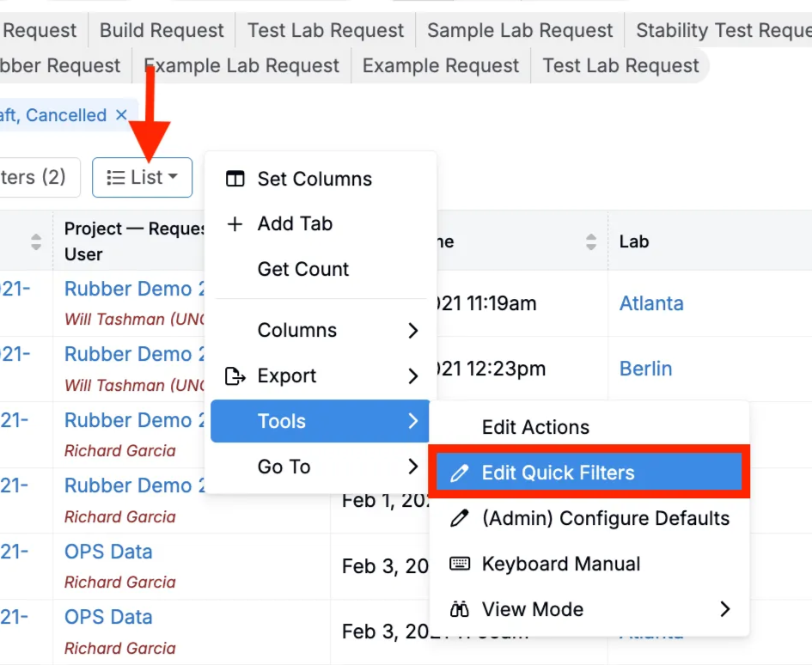Open the Berlin lab link
The height and width of the screenshot is (665, 812).
[645, 369]
